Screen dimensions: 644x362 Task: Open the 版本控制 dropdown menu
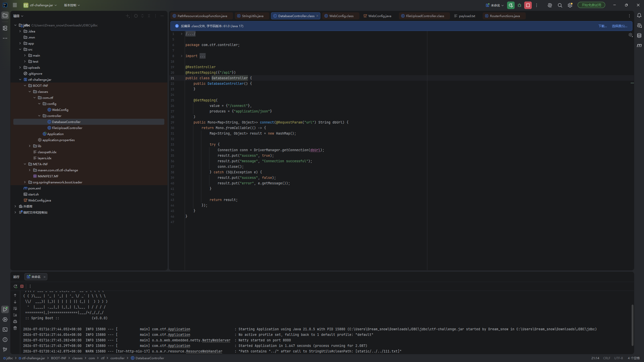tap(72, 5)
